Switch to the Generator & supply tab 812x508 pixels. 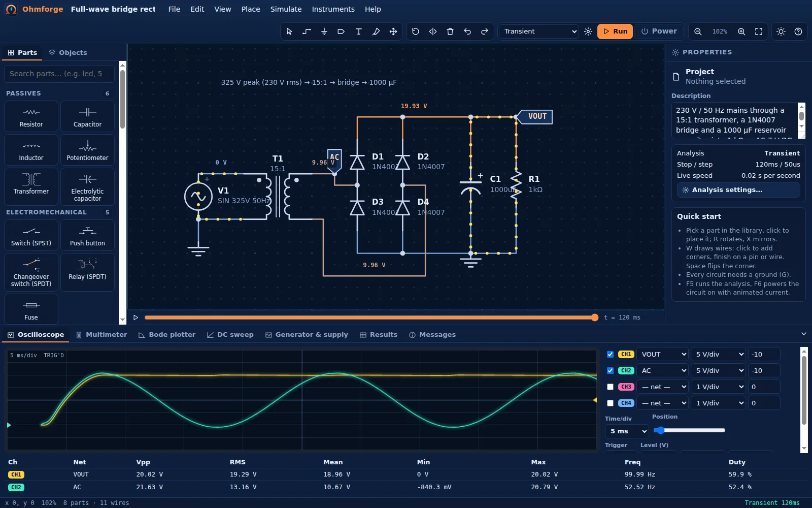307,335
